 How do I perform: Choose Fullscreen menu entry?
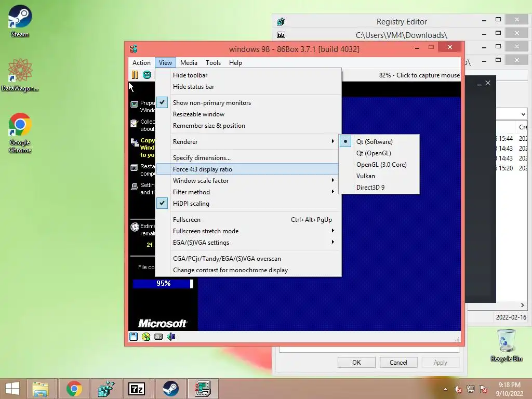[248, 220]
